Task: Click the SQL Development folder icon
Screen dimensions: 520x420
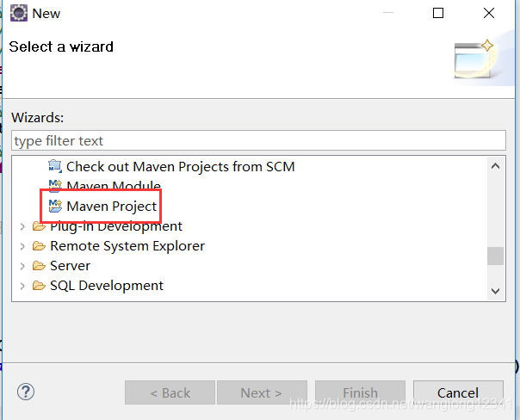Action: [39, 286]
